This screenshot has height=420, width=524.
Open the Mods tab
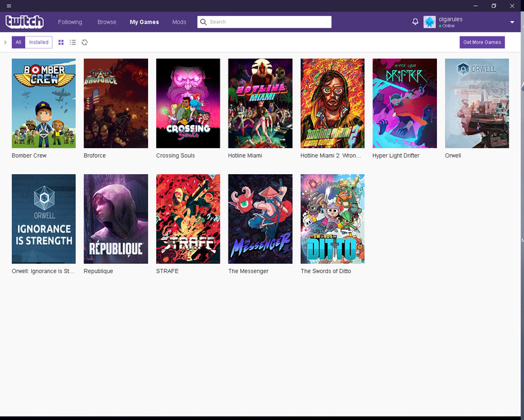(179, 22)
